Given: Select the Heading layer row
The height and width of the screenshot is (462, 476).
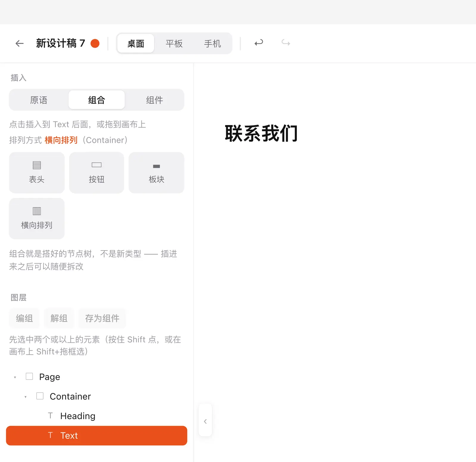Looking at the screenshot, I should (x=97, y=416).
